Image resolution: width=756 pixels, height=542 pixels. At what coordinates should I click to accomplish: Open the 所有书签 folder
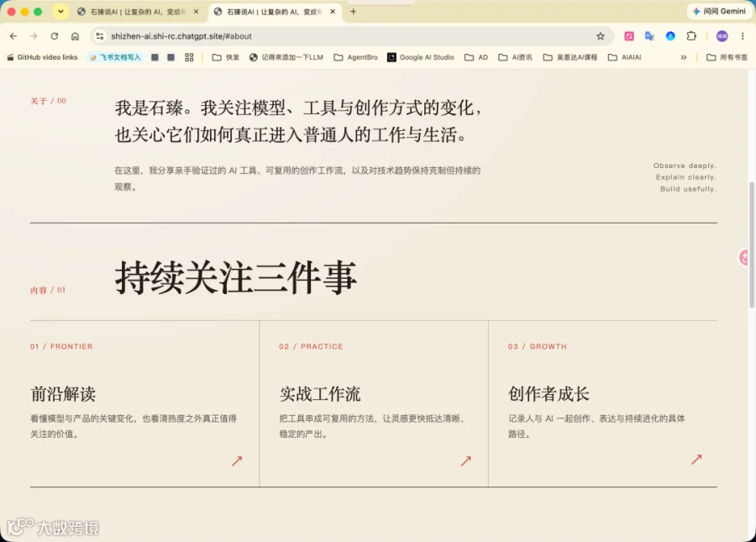727,57
